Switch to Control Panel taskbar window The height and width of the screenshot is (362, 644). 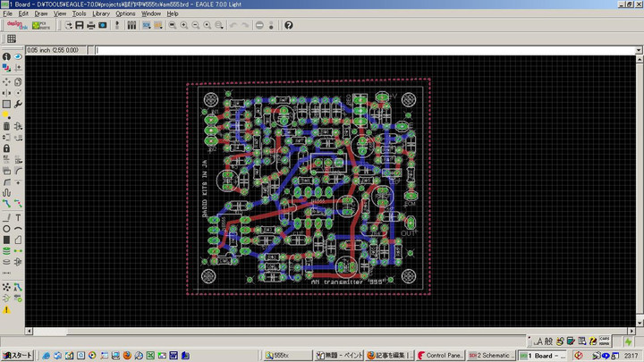click(x=439, y=355)
